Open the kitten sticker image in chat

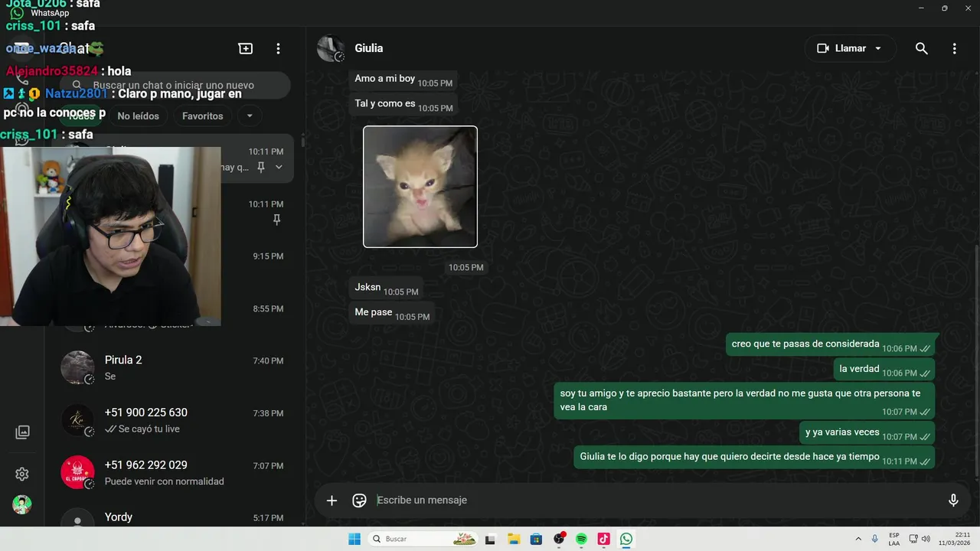[x=420, y=187]
